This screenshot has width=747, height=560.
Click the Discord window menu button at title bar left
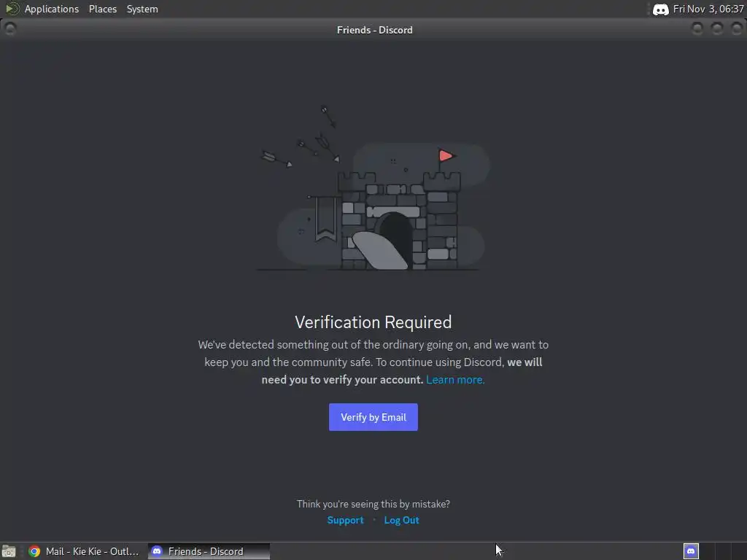click(10, 29)
